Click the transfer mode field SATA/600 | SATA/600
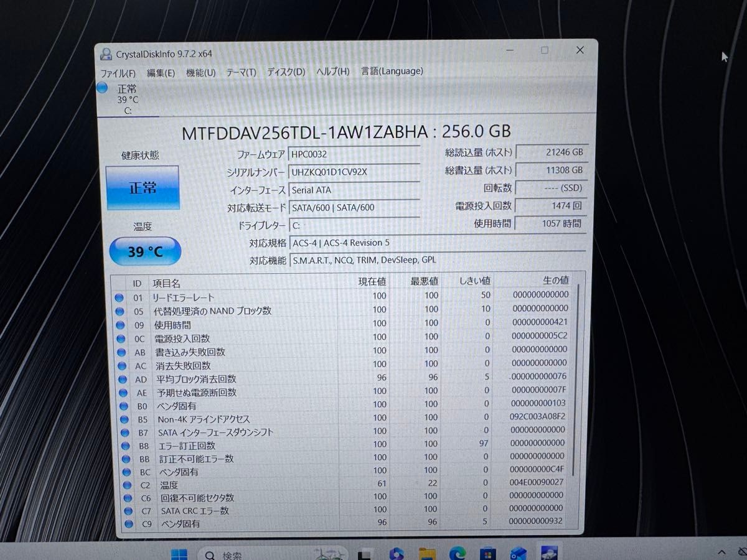This screenshot has width=747, height=560. (x=354, y=207)
